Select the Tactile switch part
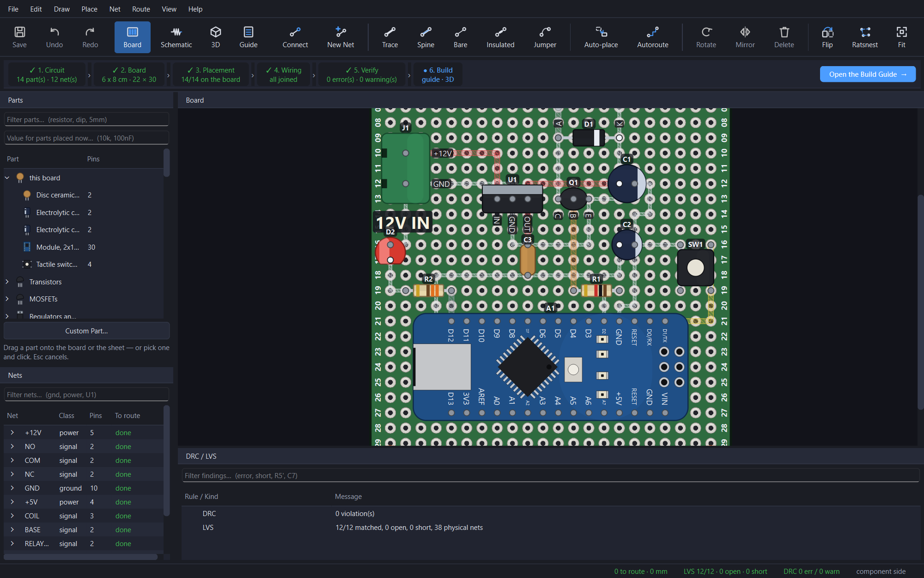 (84, 264)
